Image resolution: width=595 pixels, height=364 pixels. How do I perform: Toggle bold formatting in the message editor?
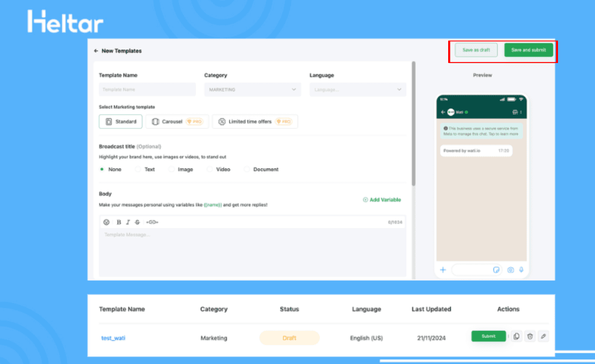tap(119, 222)
